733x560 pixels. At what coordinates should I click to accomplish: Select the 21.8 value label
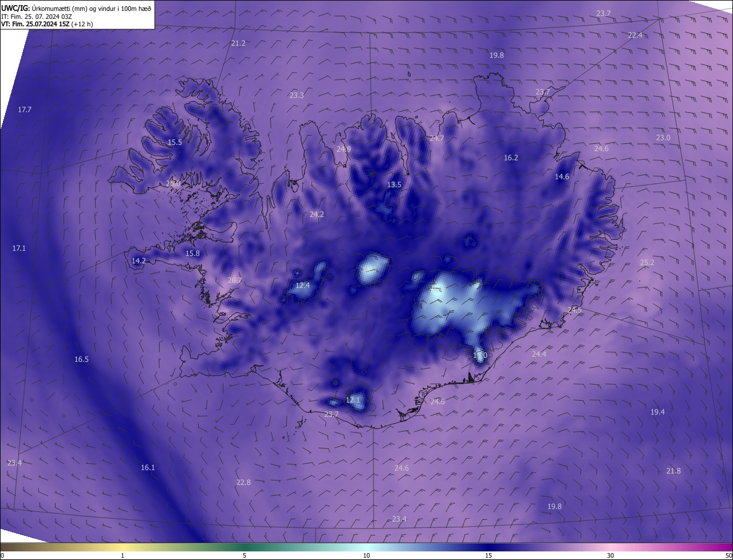673,471
